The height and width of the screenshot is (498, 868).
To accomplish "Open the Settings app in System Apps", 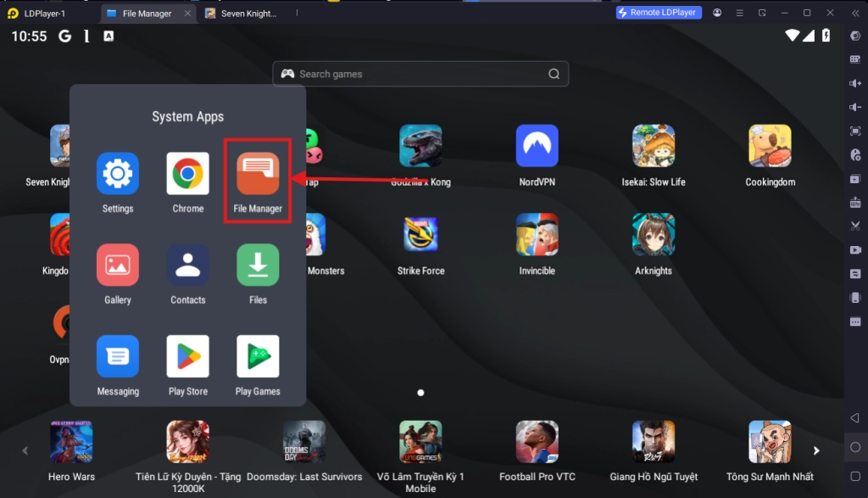I will coord(117,174).
